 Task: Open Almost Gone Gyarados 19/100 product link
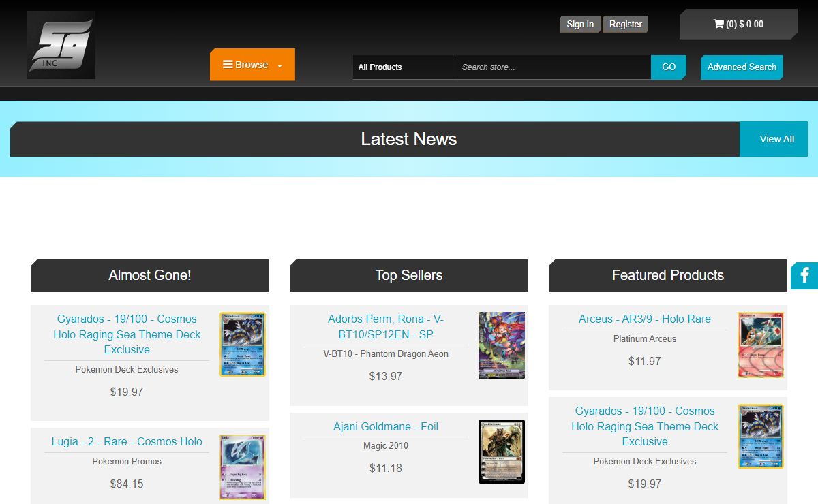tap(127, 334)
